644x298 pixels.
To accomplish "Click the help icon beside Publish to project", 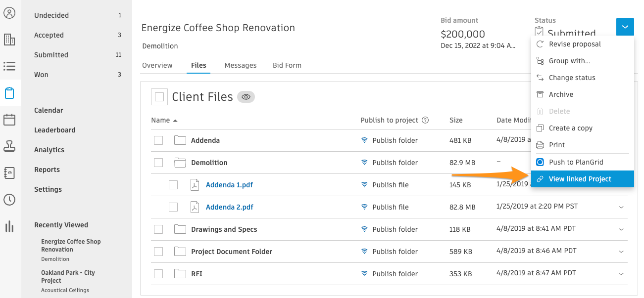I will [425, 120].
